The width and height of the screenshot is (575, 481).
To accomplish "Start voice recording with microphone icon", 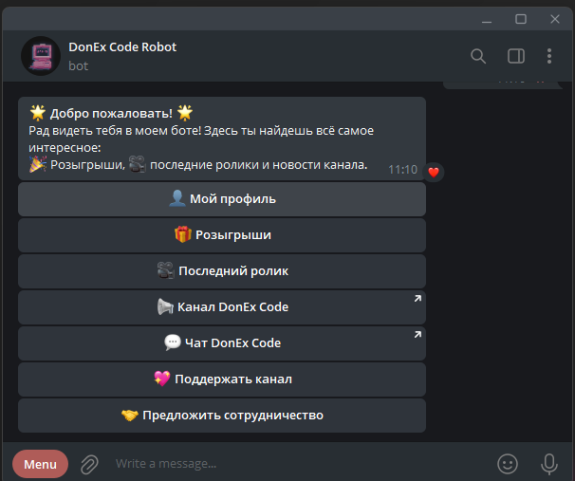I will click(x=549, y=464).
